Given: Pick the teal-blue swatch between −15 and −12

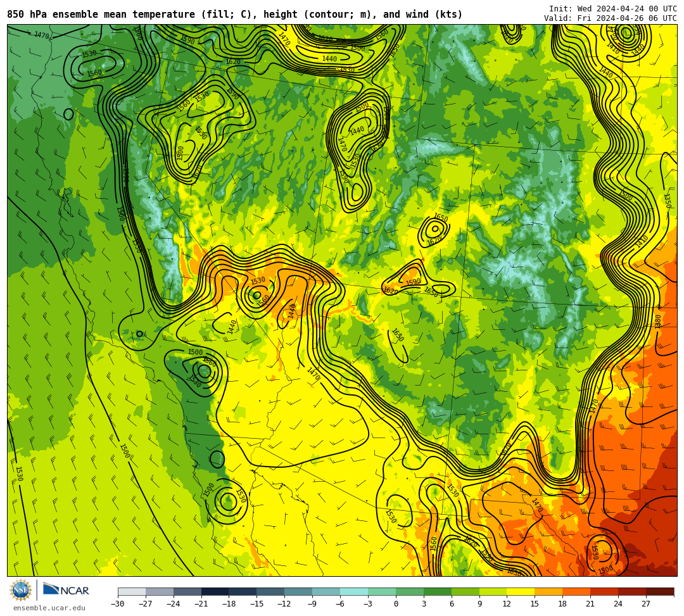Looking at the screenshot, I should point(271,591).
